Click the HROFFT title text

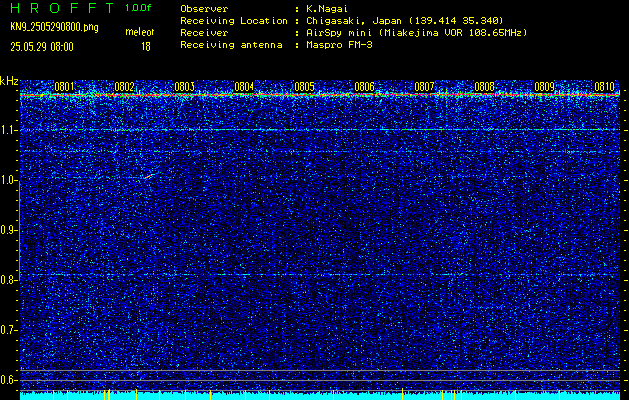[62, 8]
